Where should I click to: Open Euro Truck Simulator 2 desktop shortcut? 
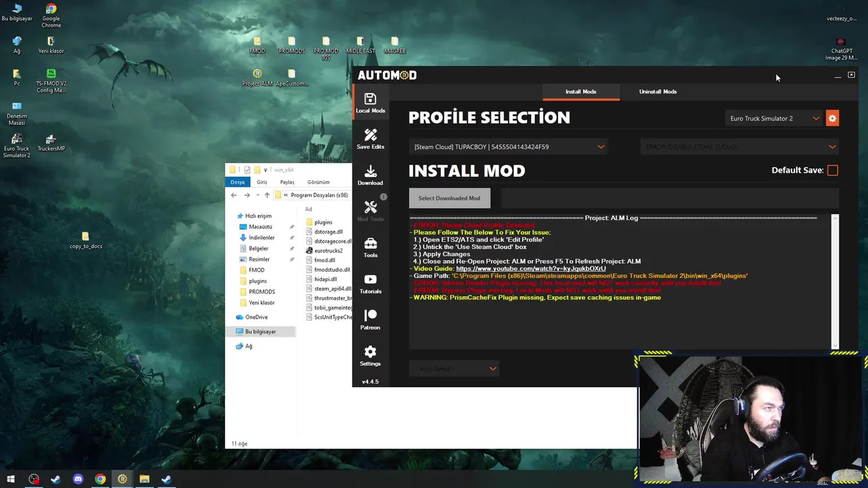pyautogui.click(x=16, y=146)
